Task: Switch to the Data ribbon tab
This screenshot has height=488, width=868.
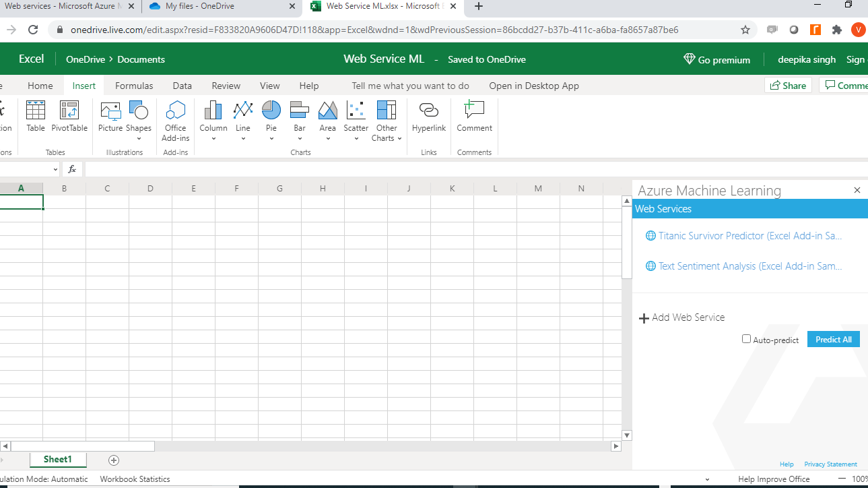Action: (182, 86)
